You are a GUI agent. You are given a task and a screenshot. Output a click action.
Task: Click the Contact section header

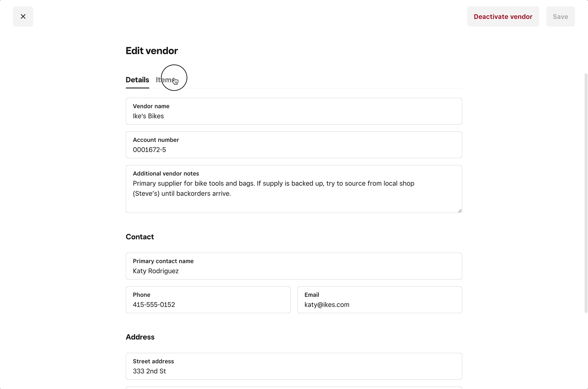tap(140, 237)
